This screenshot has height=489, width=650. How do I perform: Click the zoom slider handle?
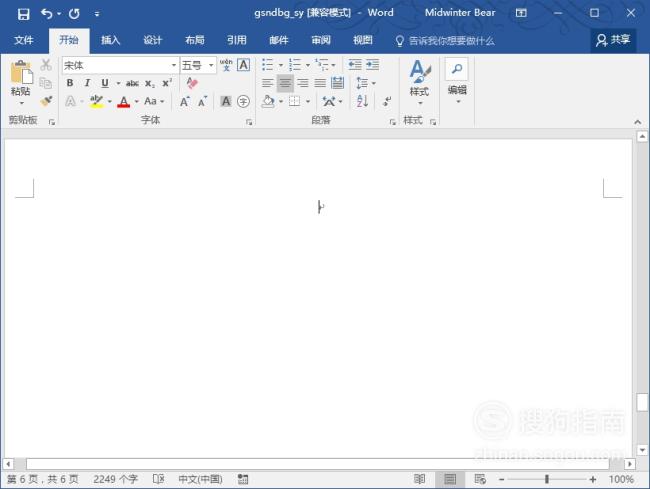tap(547, 479)
